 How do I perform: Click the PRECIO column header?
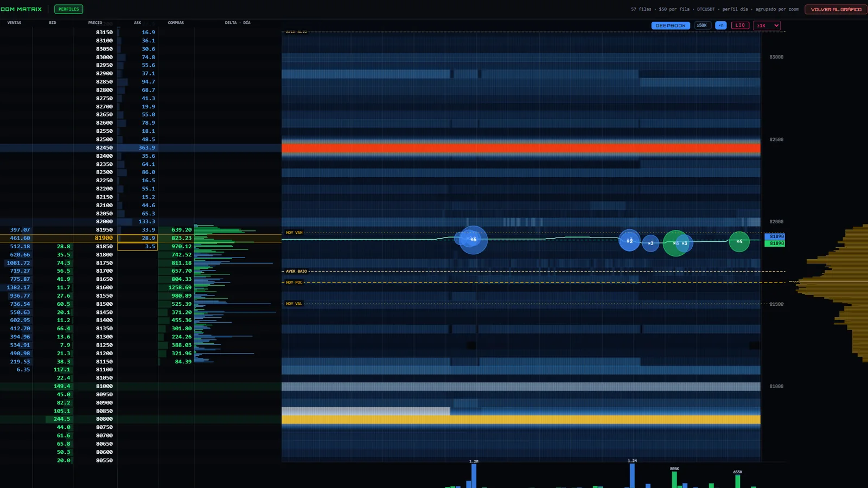pyautogui.click(x=95, y=23)
